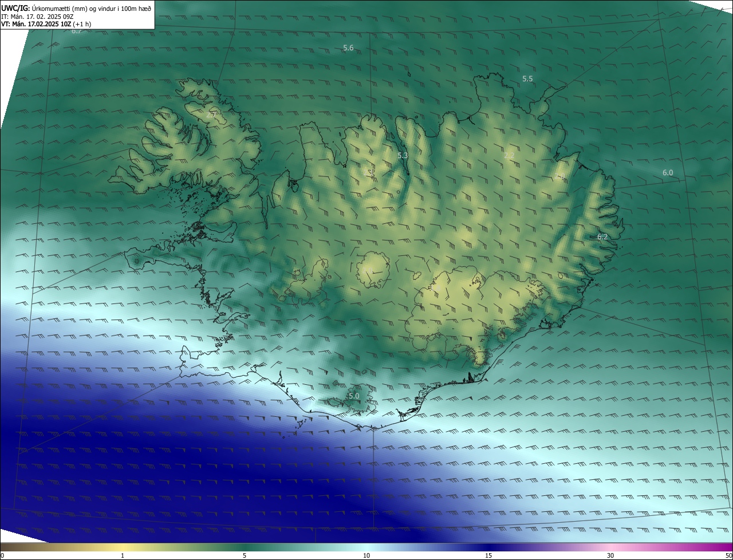Click the '2.2' value on the map
Viewport: 733px width, 560px height.
tap(509, 156)
